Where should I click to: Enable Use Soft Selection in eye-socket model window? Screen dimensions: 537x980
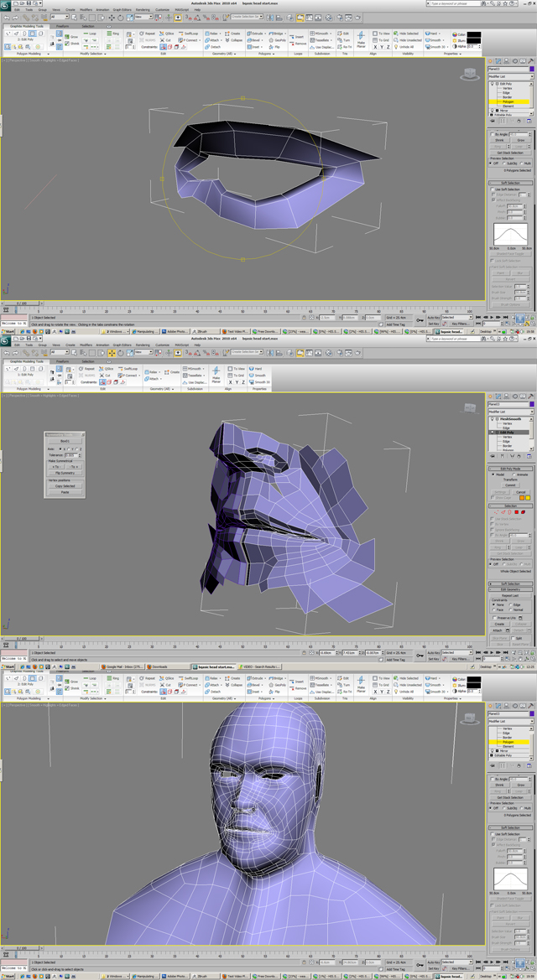(493, 189)
